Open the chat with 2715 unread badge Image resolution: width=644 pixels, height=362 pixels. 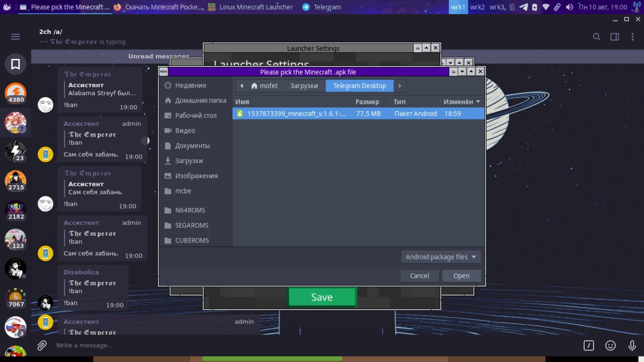tap(16, 181)
